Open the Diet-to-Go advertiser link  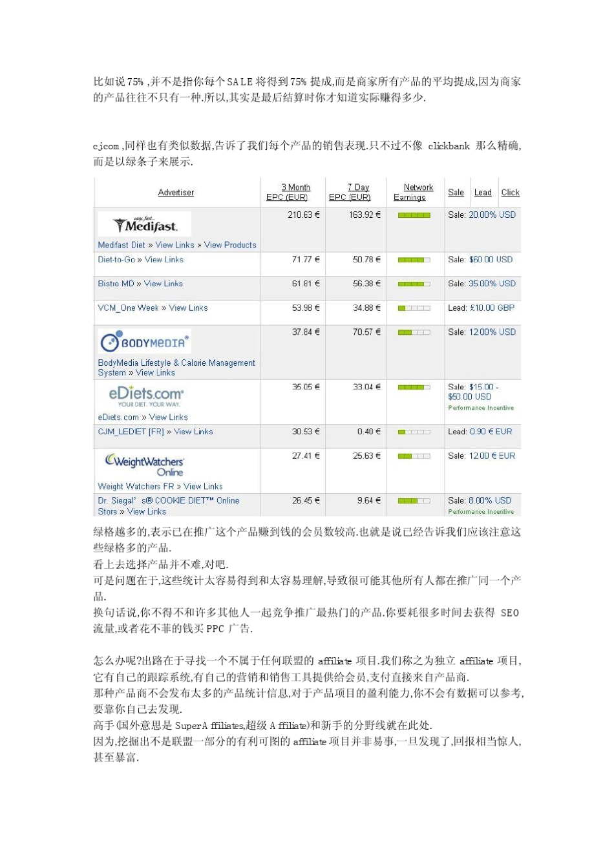[x=116, y=260]
